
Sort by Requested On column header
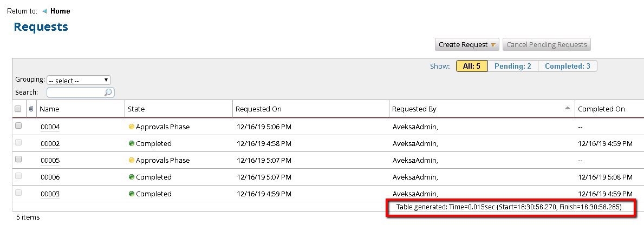click(x=259, y=109)
